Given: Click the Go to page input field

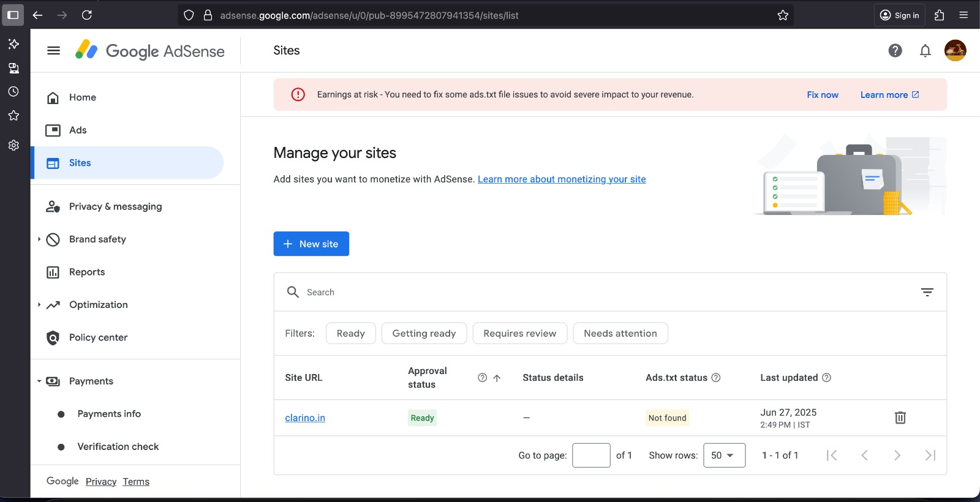Looking at the screenshot, I should (591, 455).
